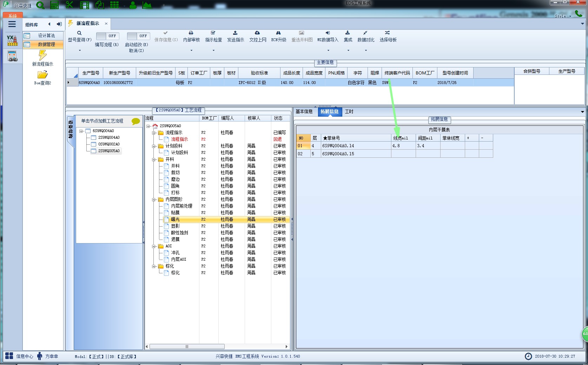Click ECN升级 toolbar button

279,36
